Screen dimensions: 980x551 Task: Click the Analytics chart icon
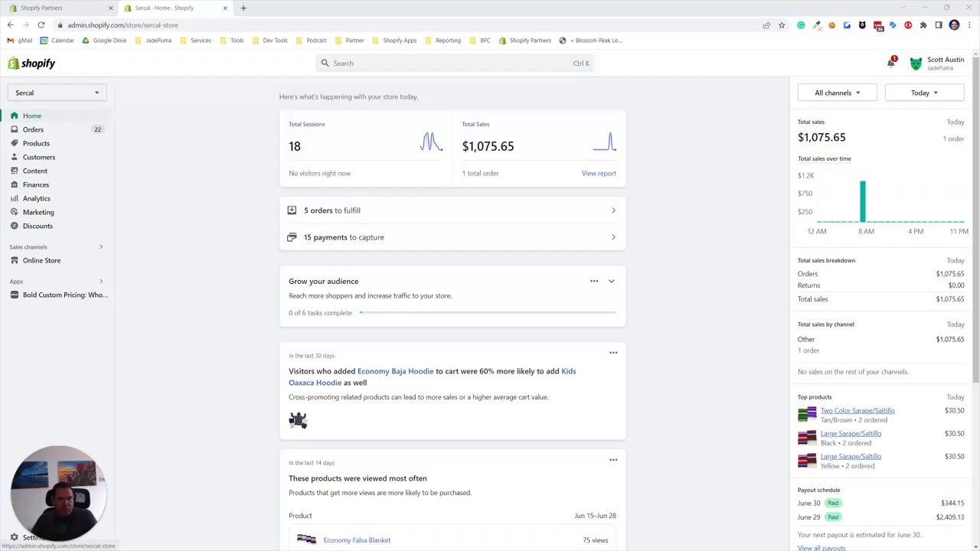14,198
